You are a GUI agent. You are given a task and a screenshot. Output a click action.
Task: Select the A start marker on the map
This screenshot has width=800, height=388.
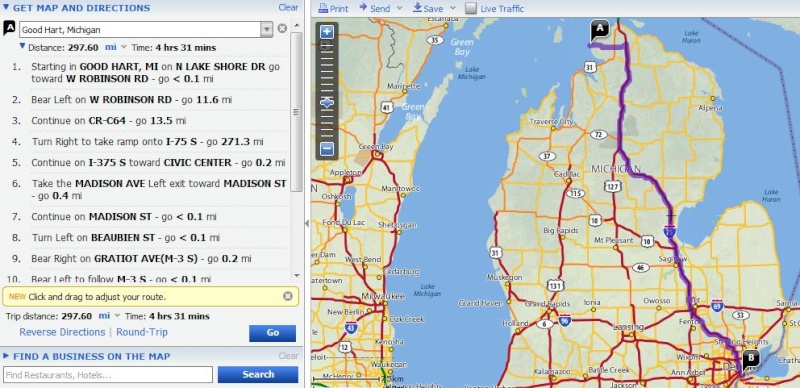coord(599,30)
